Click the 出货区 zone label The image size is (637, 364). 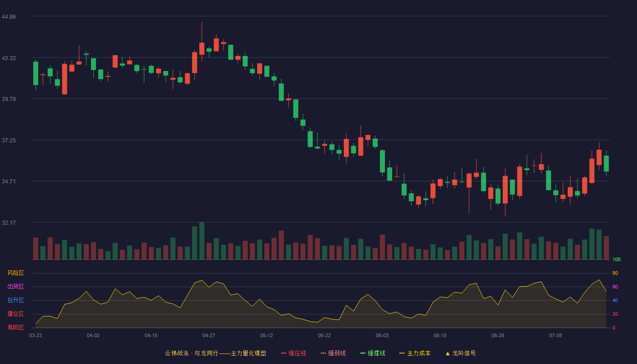pos(15,287)
